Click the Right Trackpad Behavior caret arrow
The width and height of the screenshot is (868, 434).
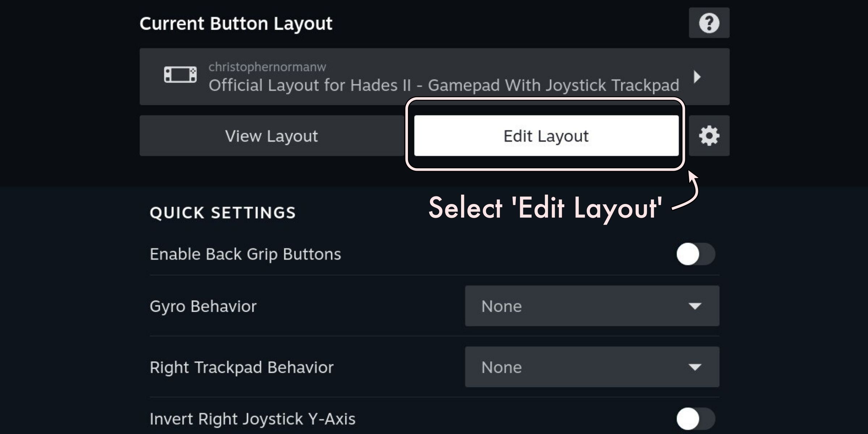coord(695,367)
